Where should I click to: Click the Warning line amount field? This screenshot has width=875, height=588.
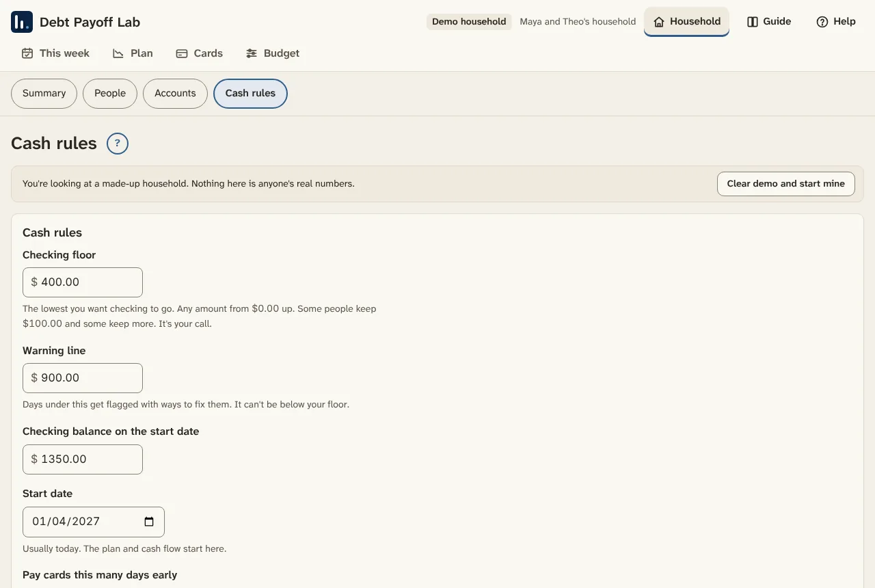83,378
